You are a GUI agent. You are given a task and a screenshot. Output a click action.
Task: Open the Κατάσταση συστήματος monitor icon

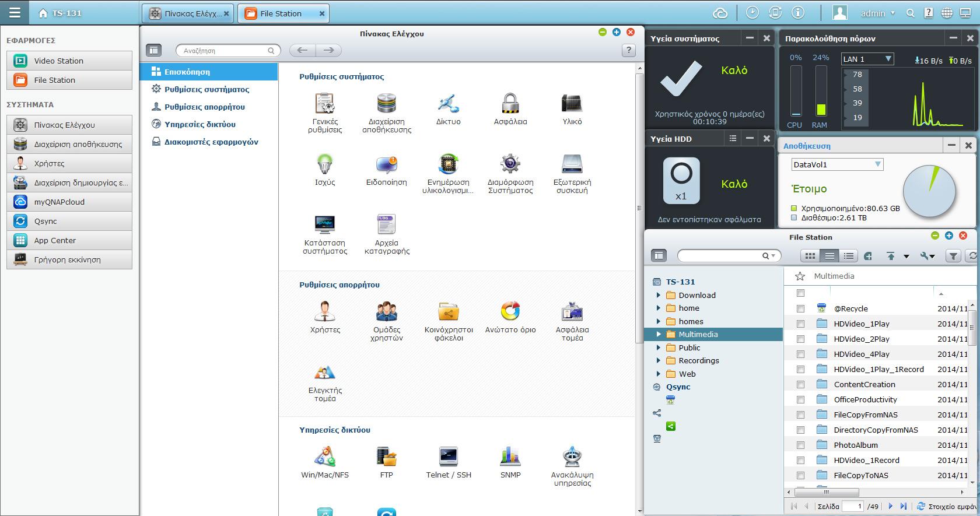pyautogui.click(x=325, y=224)
